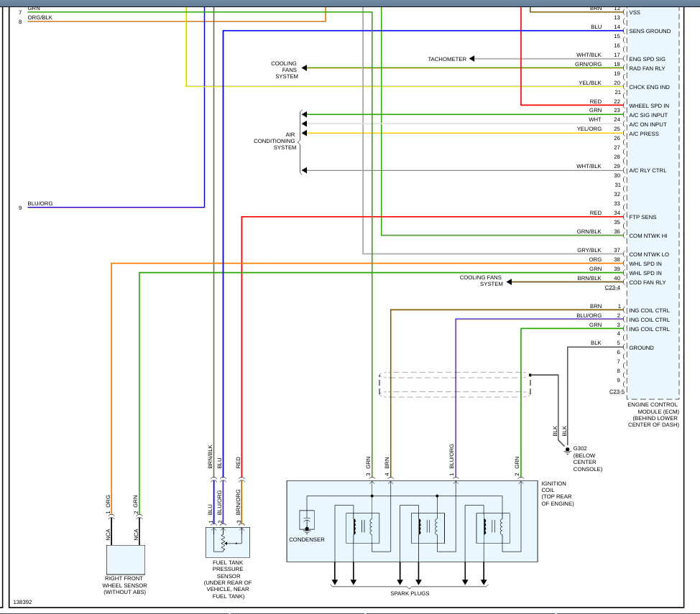Select the right front wheel sensor box
Viewport: 700px width, 614px height.
point(126,559)
